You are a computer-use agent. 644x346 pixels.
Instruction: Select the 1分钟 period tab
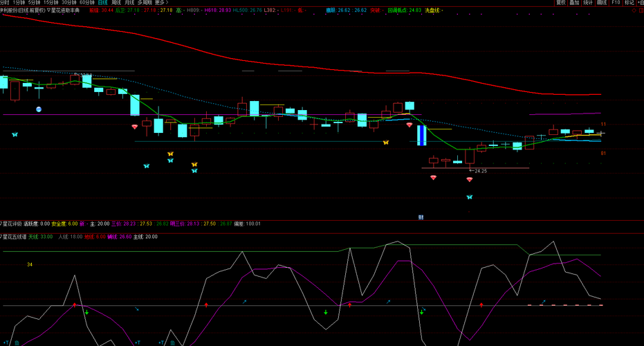[19, 3]
